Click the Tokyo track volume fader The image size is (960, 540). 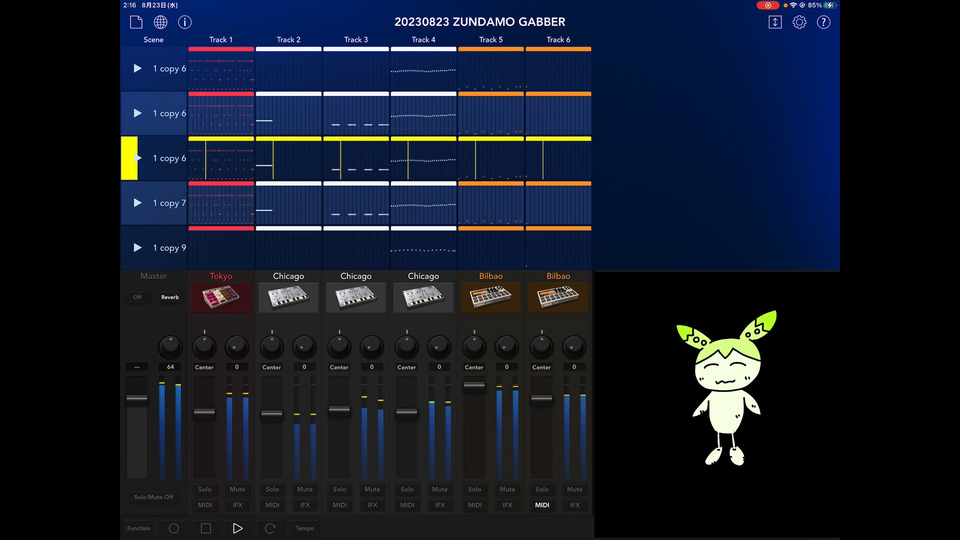[204, 412]
